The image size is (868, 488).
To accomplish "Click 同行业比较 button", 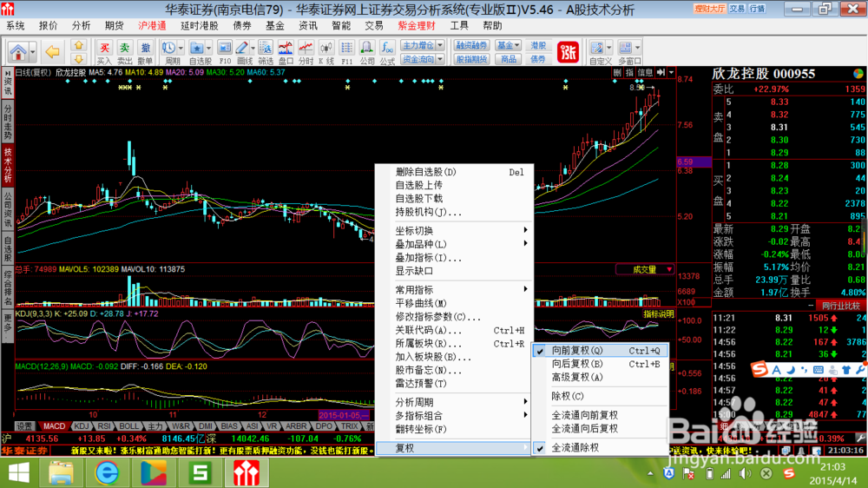I will 841,306.
